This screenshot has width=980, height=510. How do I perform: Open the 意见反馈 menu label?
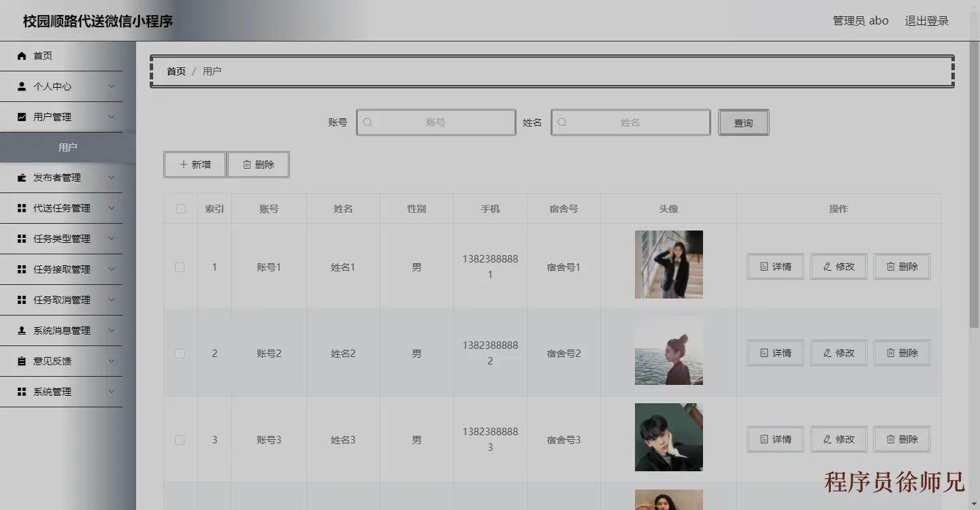pos(52,361)
